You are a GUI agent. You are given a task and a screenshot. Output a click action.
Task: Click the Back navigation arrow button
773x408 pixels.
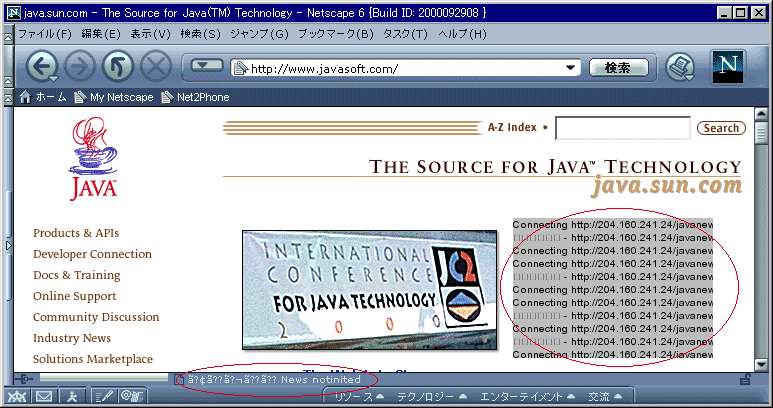point(41,68)
